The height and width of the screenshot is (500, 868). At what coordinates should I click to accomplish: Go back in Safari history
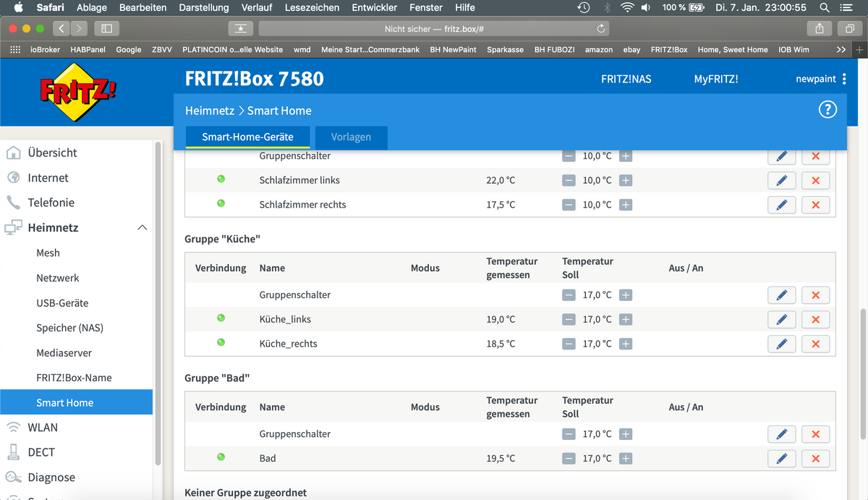click(61, 28)
